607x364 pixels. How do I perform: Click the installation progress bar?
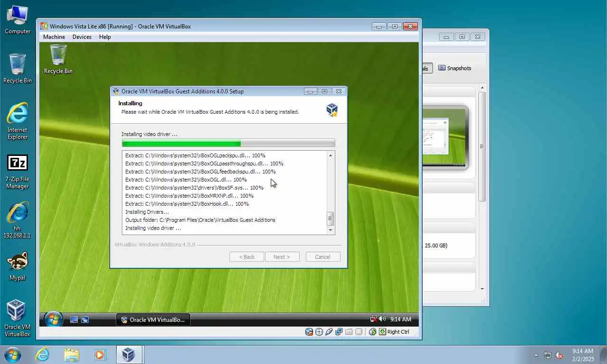[228, 143]
